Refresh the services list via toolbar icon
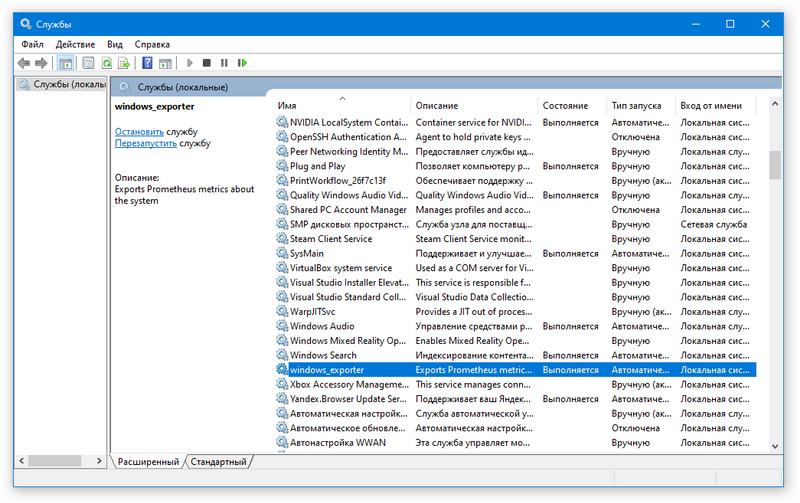The height and width of the screenshot is (503, 800). [106, 63]
